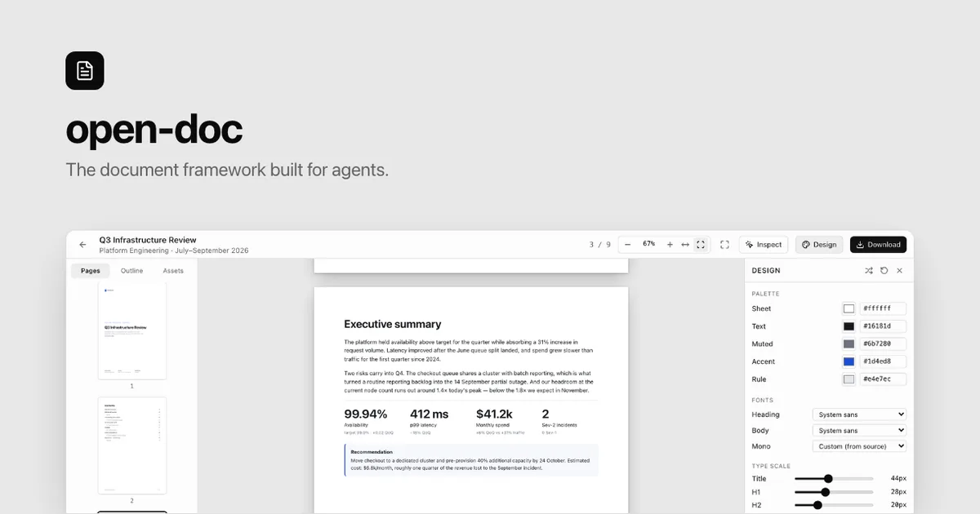Click the "$41.2k" monthly spend figure
Viewport: 980px width, 514px height.
(495, 414)
